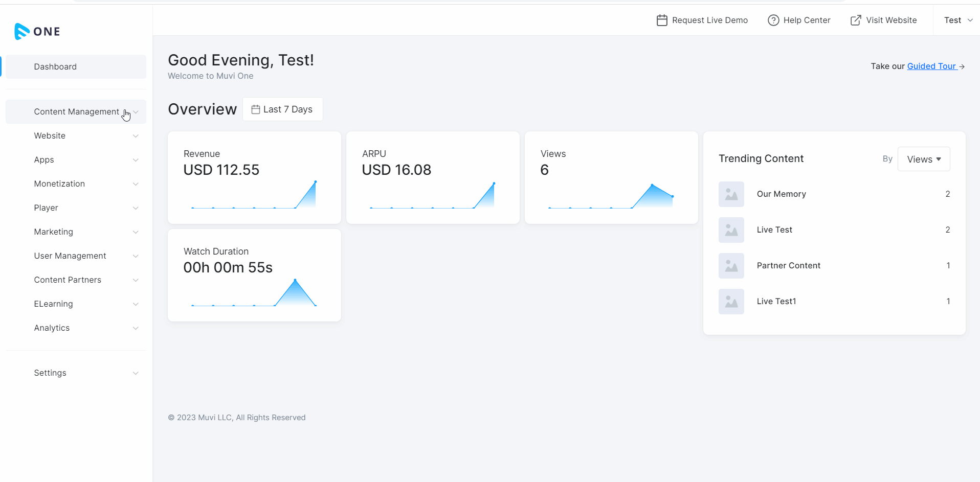Click the calendar icon in Last 7 Days
This screenshot has width=980, height=482.
256,109
